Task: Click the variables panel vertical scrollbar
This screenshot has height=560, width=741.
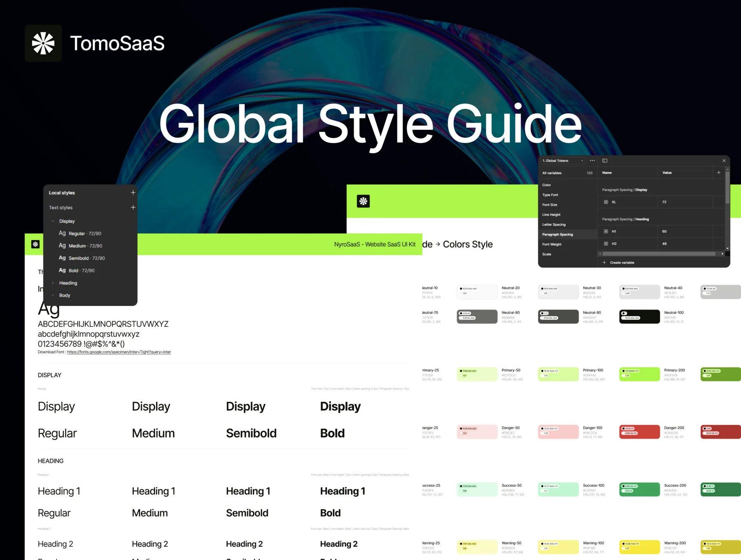Action: [x=727, y=187]
